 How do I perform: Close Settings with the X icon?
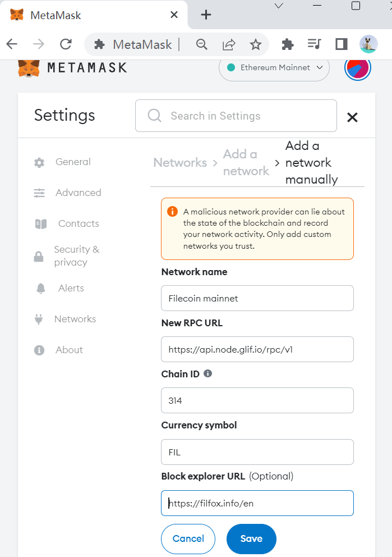pyautogui.click(x=352, y=117)
